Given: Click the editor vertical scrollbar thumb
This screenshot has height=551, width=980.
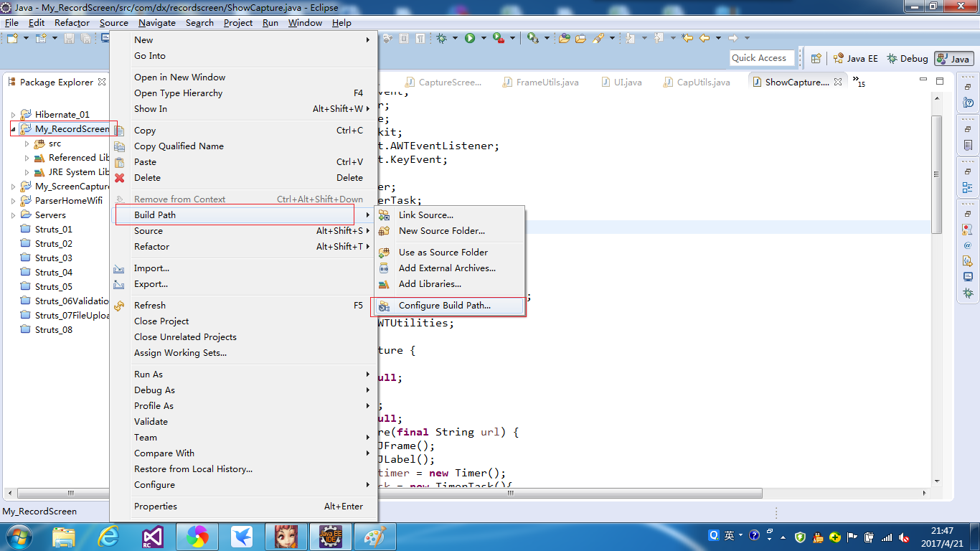Looking at the screenshot, I should [936, 174].
